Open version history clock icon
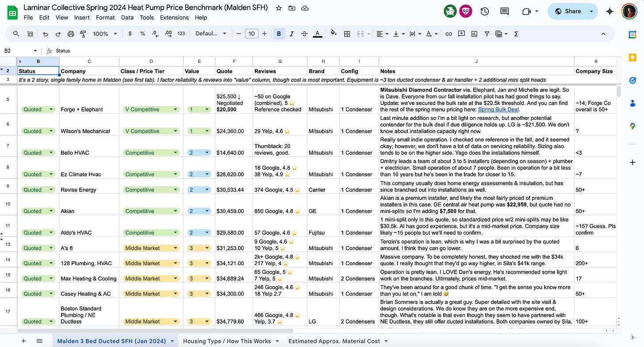 (x=485, y=11)
